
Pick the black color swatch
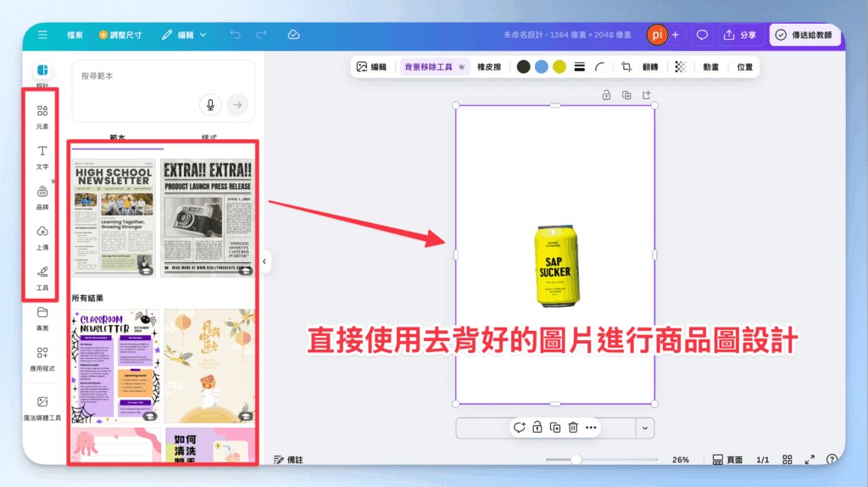tap(524, 67)
